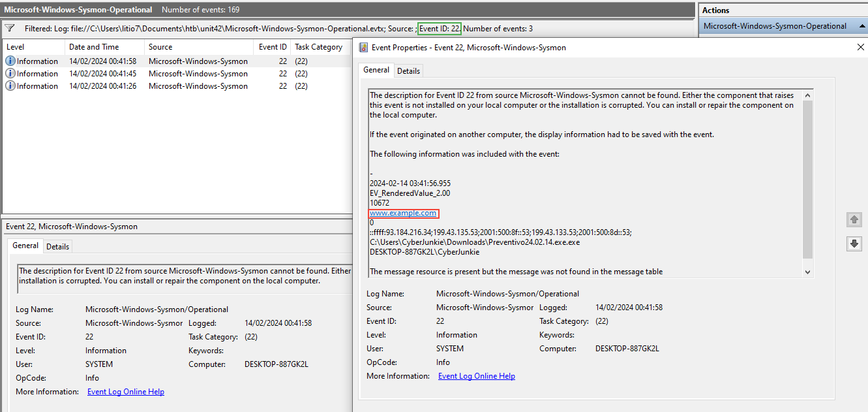
Task: Select event row logged at 00:41:58
Action: (177, 61)
